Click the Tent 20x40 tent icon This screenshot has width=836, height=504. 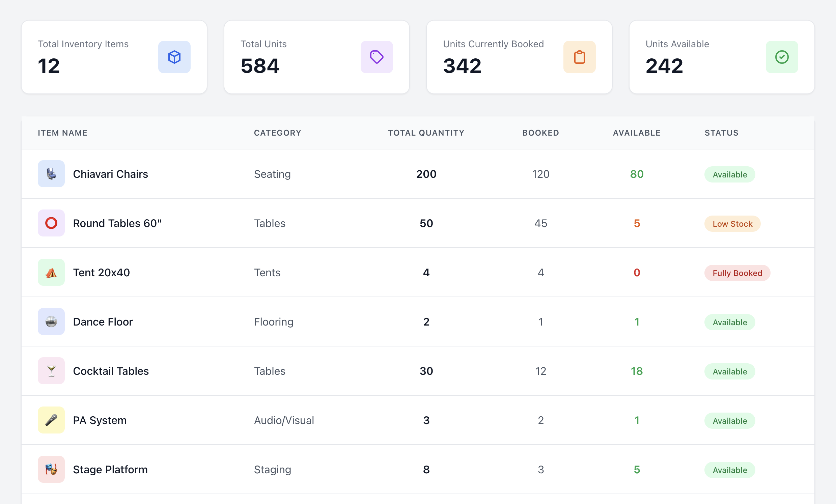click(51, 272)
